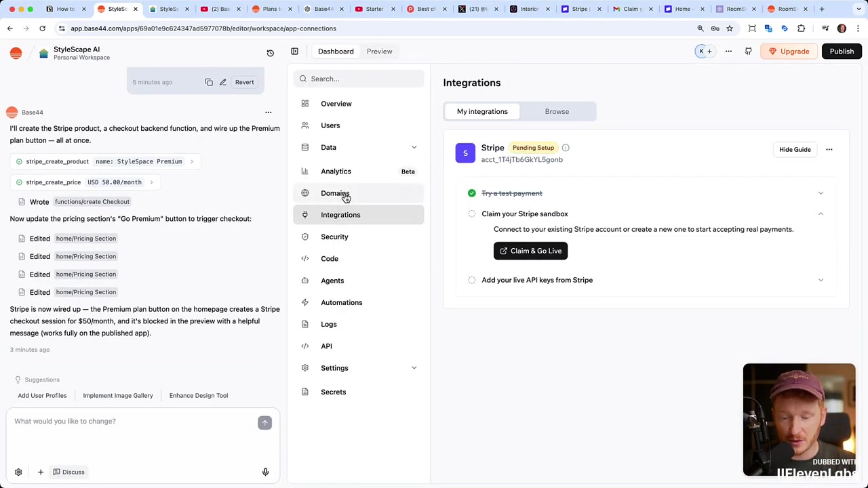Expand stripe_create_product details arrow
The height and width of the screenshot is (488, 868).
click(191, 161)
